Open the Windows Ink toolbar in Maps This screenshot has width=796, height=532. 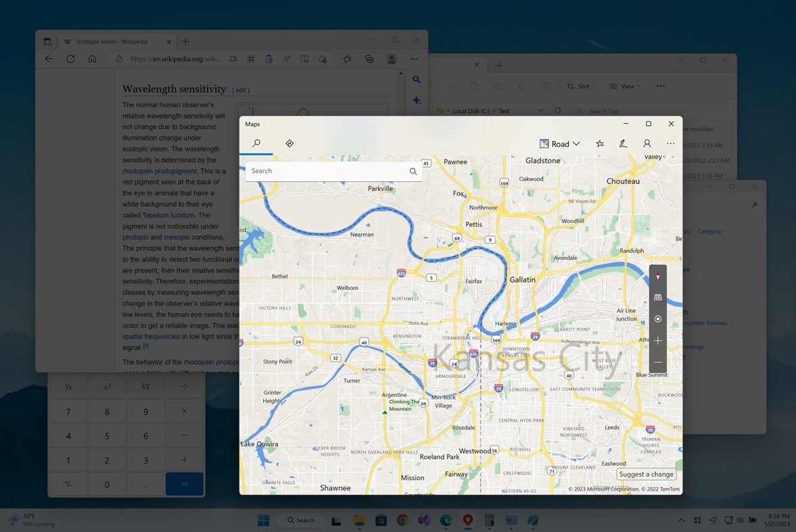623,144
